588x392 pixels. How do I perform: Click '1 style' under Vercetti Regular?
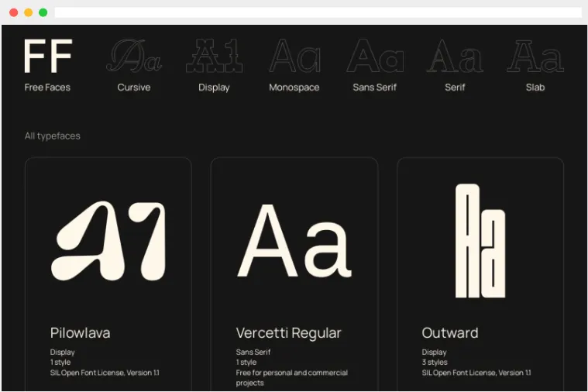pyautogui.click(x=246, y=363)
